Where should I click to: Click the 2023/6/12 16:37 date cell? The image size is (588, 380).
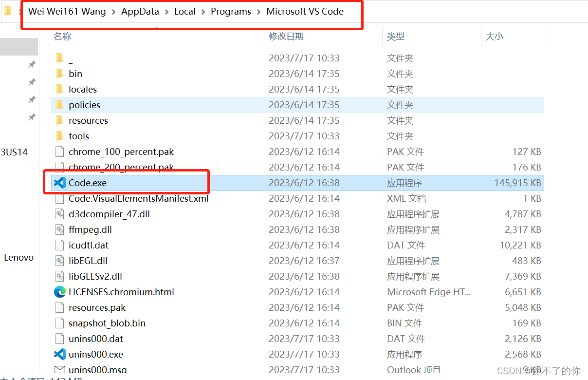pyautogui.click(x=304, y=261)
